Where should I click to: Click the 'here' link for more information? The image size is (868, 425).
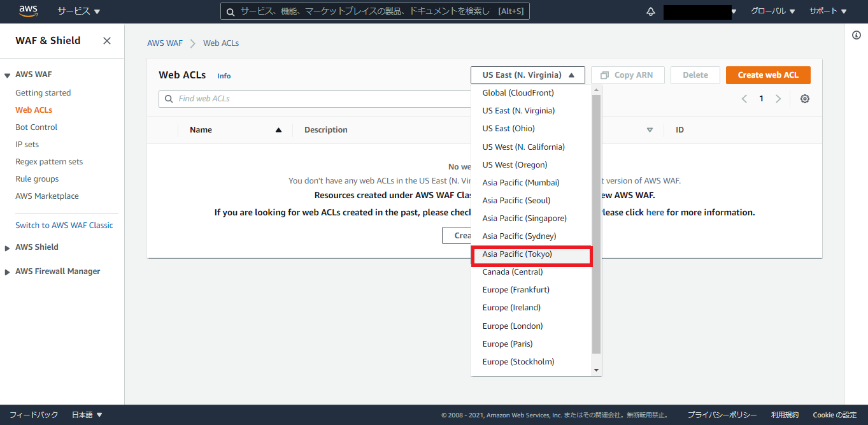click(x=655, y=213)
